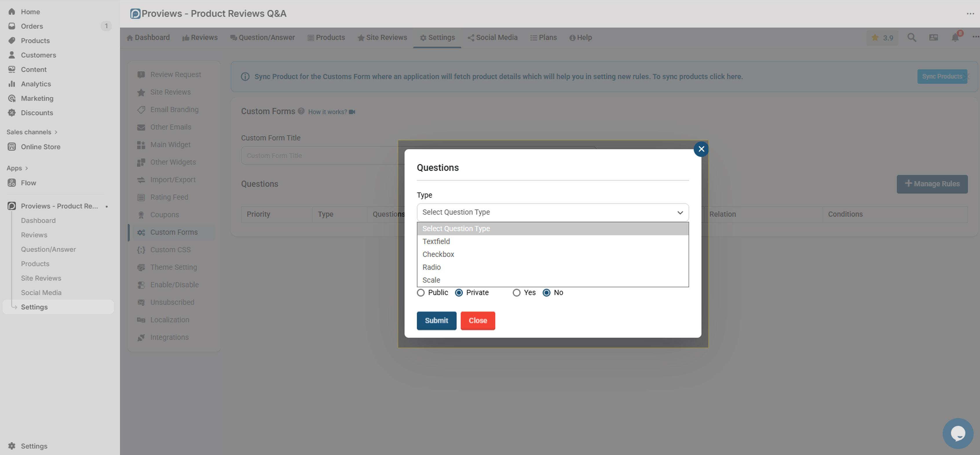Screen dimensions: 980x455
Task: Open the Theme Setting section
Action: [x=173, y=267]
